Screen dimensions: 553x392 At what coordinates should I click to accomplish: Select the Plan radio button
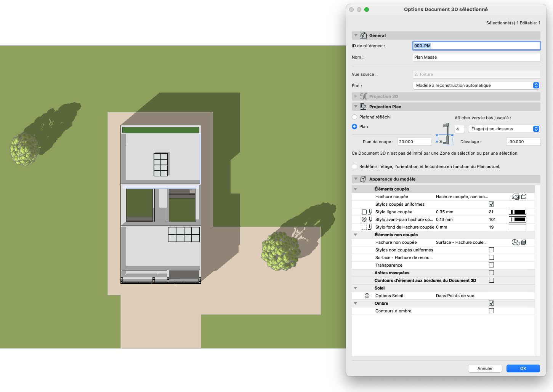pyautogui.click(x=354, y=126)
